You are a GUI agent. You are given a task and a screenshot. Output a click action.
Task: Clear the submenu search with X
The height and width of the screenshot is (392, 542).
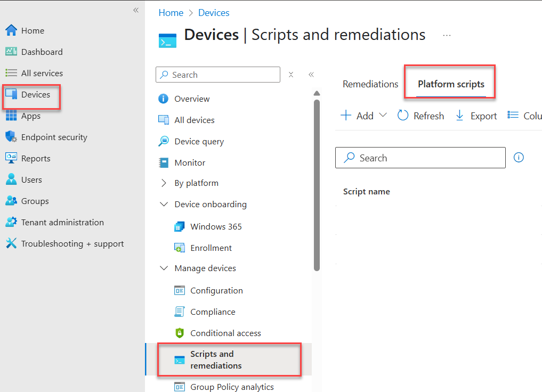coord(291,75)
